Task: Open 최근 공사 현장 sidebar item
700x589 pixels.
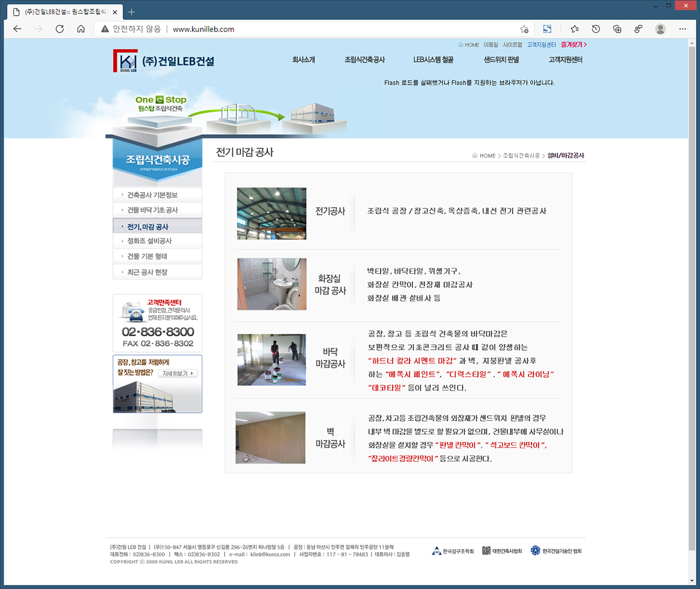Action: 147,272
